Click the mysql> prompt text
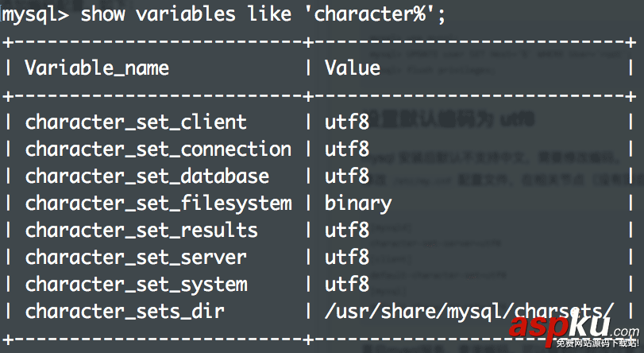644x353 pixels. click(x=36, y=14)
